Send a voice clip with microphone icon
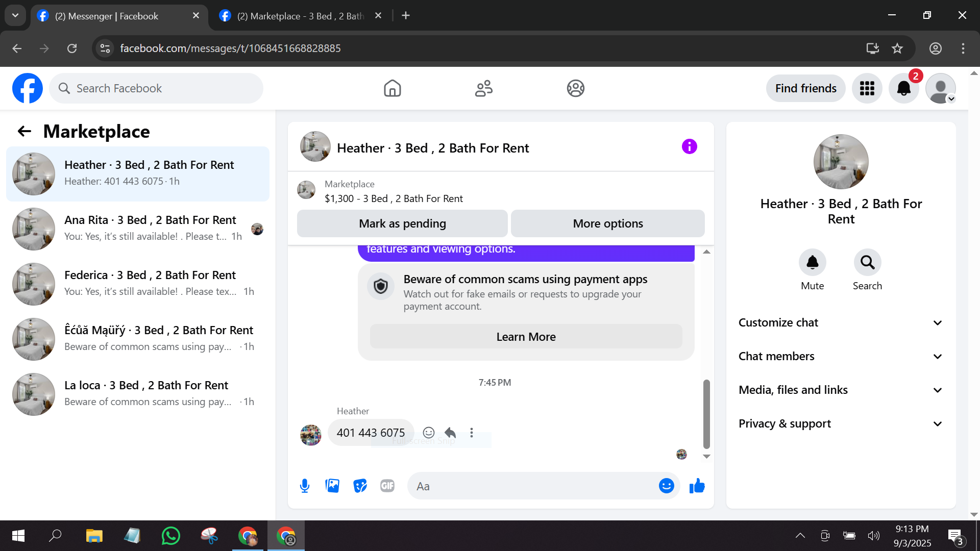Image resolution: width=980 pixels, height=551 pixels. click(x=305, y=486)
